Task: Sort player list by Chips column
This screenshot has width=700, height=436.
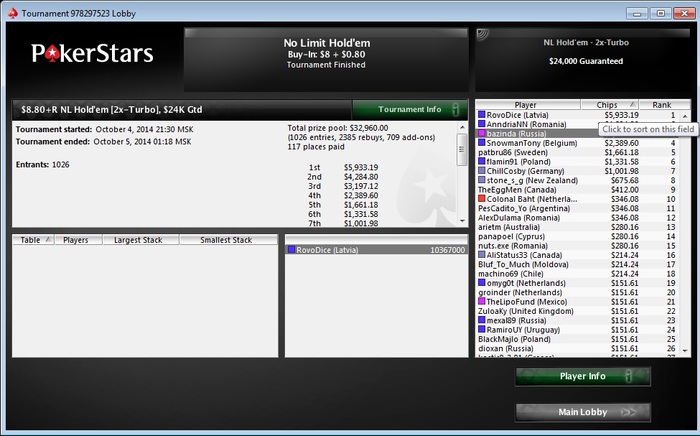Action: [610, 105]
